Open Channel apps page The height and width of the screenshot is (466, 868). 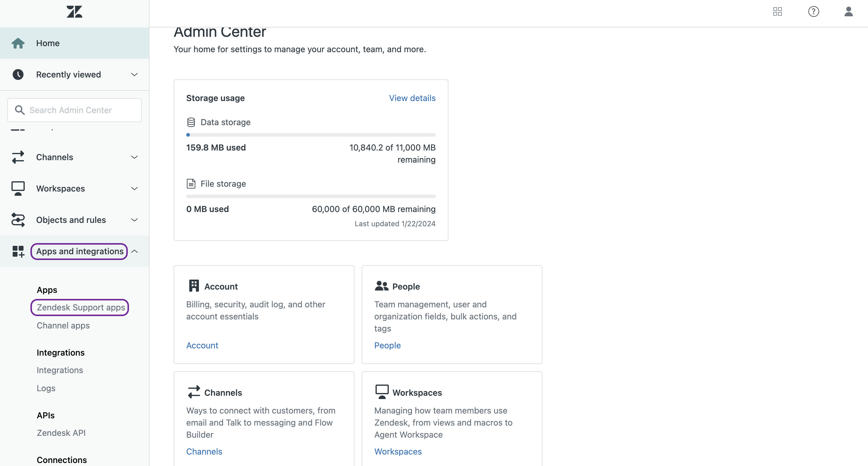(x=63, y=326)
